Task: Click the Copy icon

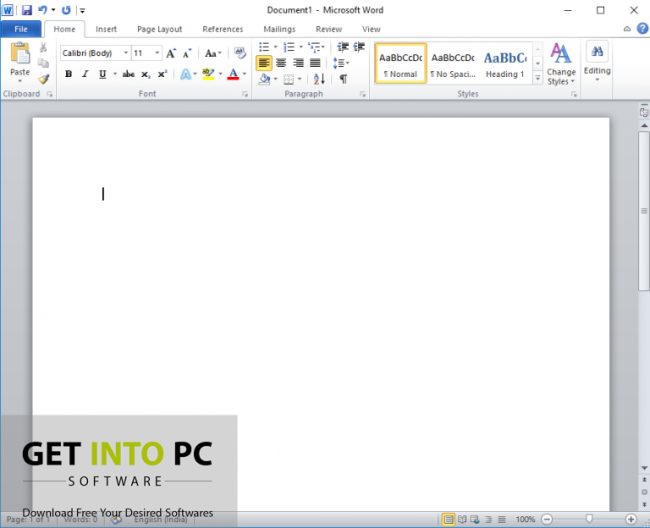Action: [x=43, y=63]
